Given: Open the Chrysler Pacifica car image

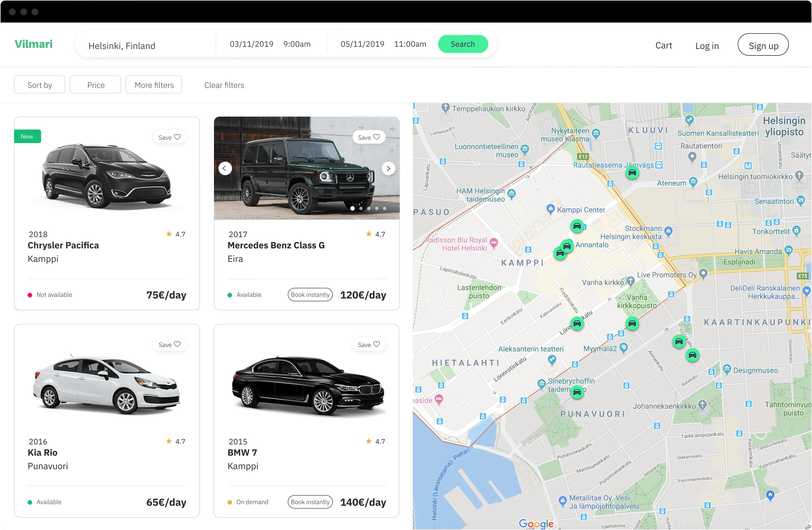Looking at the screenshot, I should pos(107,177).
